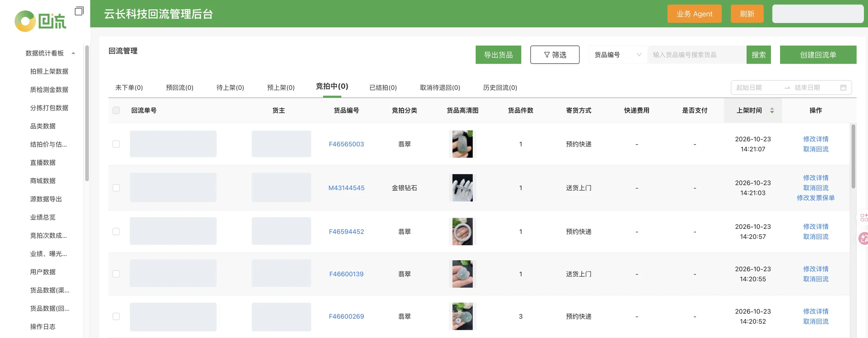Open 商城数据 in sidebar

43,181
